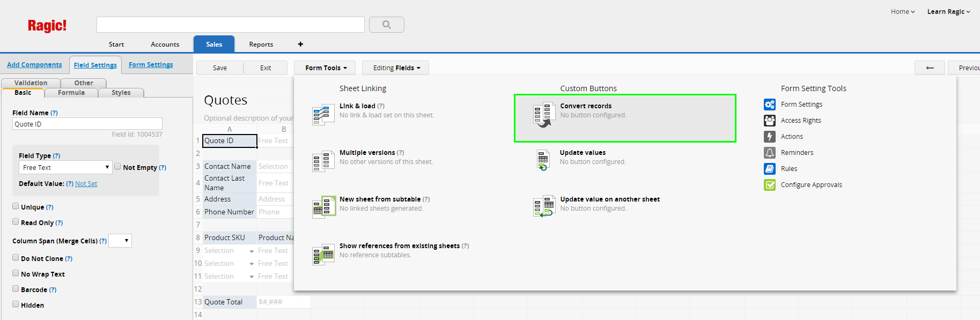980x320 pixels.
Task: Click the magnifier search button
Action: pos(387,25)
